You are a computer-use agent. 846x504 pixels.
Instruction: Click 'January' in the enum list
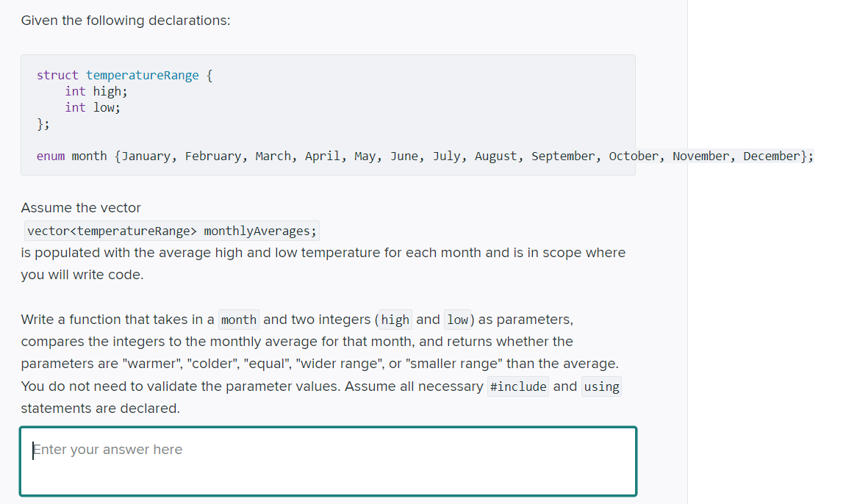pyautogui.click(x=146, y=156)
